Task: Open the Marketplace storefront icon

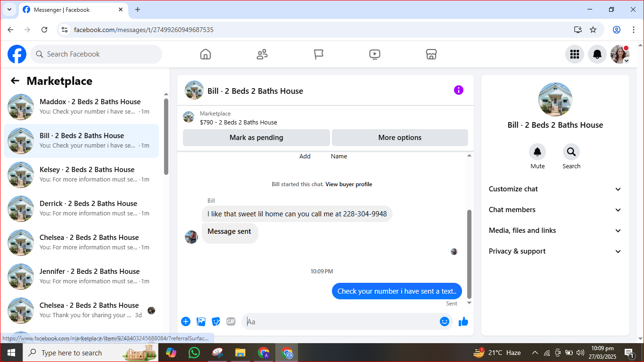Action: [431, 54]
